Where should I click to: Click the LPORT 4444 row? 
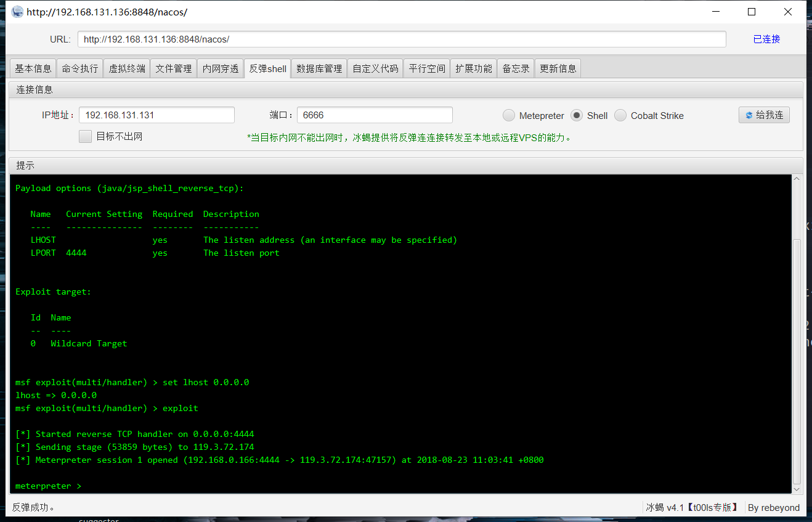click(x=155, y=253)
